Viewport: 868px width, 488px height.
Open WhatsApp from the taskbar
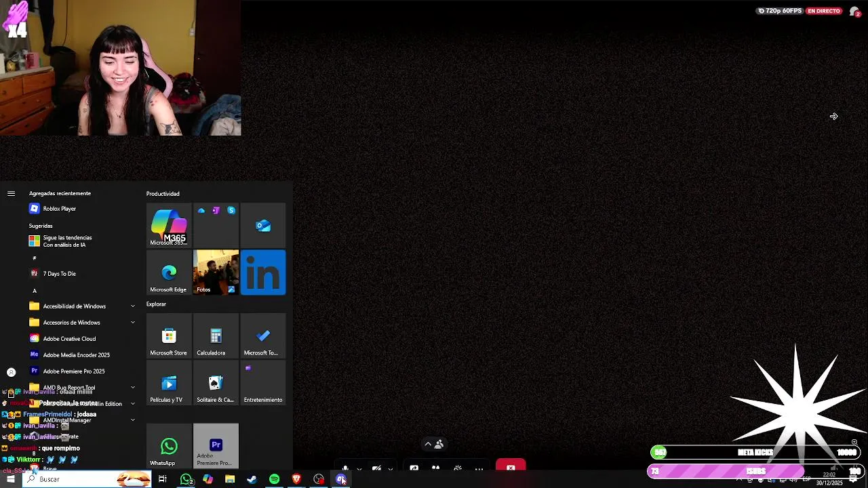coord(186,479)
